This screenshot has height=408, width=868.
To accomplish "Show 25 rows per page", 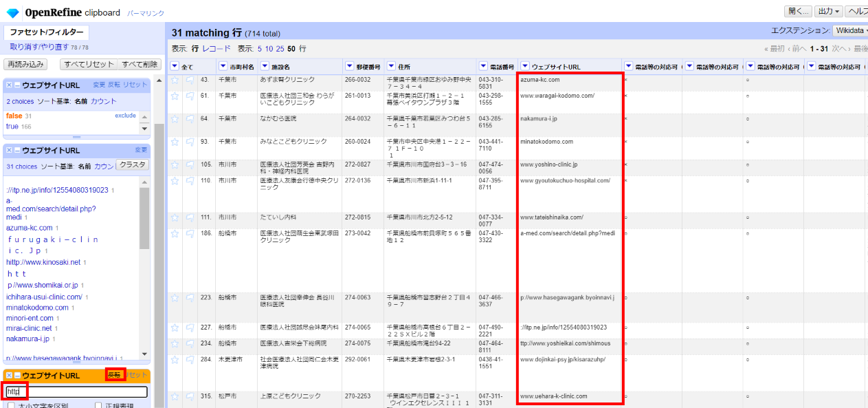I will 280,49.
